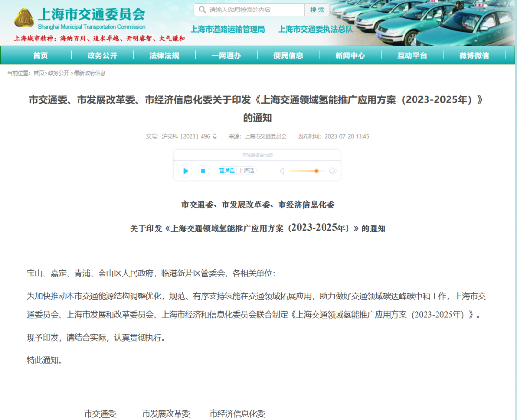Switch narration language to 普通话

tap(227, 171)
